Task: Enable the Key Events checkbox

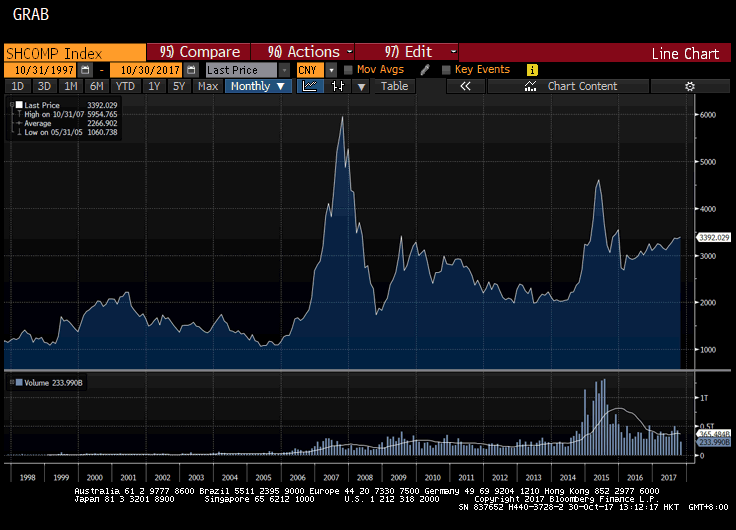Action: (x=446, y=70)
